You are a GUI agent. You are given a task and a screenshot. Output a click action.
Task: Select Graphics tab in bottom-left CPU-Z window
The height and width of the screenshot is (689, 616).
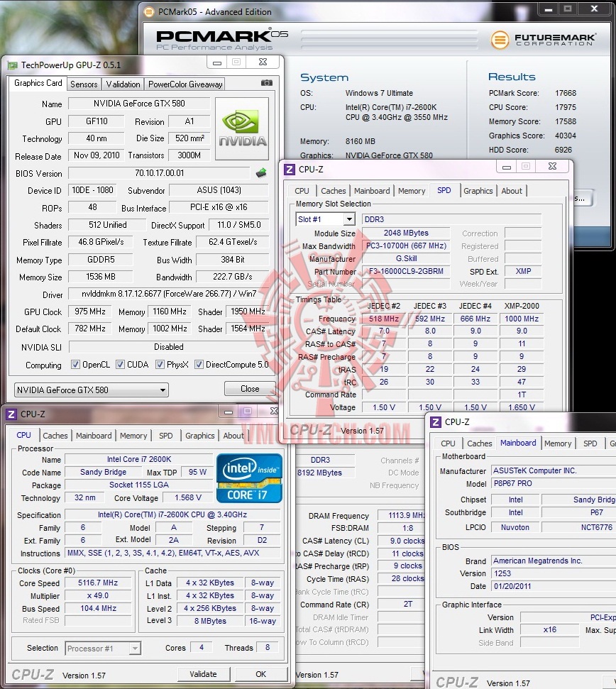[x=200, y=436]
